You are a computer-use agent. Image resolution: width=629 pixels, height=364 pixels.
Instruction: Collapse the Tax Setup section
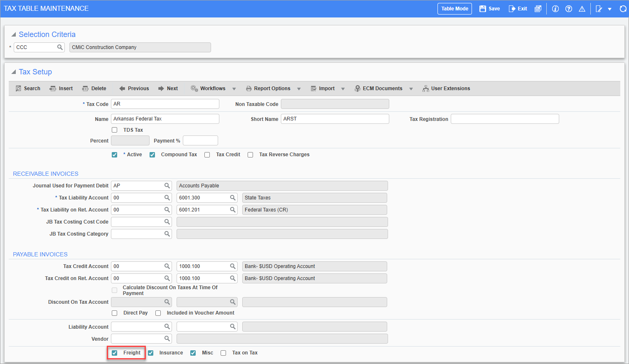(14, 72)
